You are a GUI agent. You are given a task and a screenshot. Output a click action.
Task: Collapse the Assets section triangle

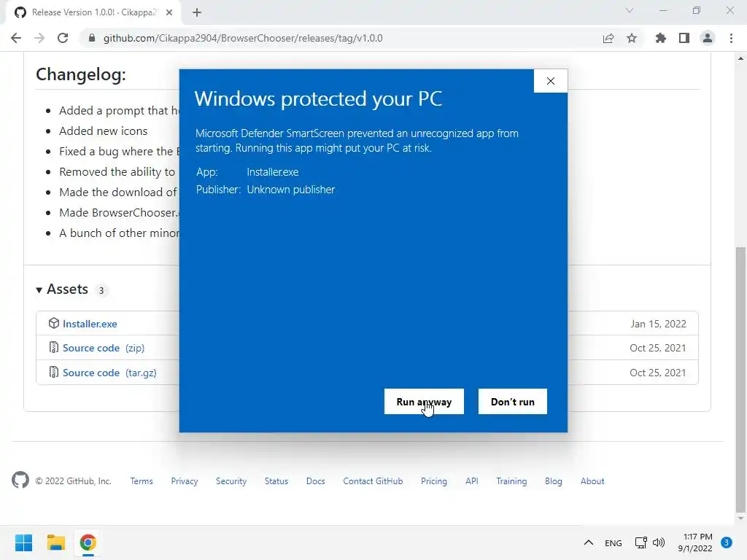39,289
